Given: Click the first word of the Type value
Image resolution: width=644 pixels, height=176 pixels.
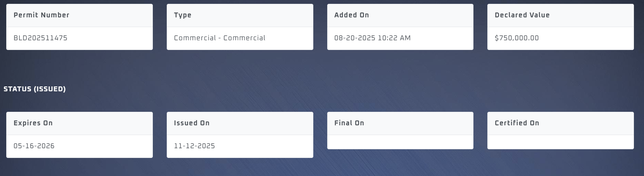Looking at the screenshot, I should coord(195,38).
